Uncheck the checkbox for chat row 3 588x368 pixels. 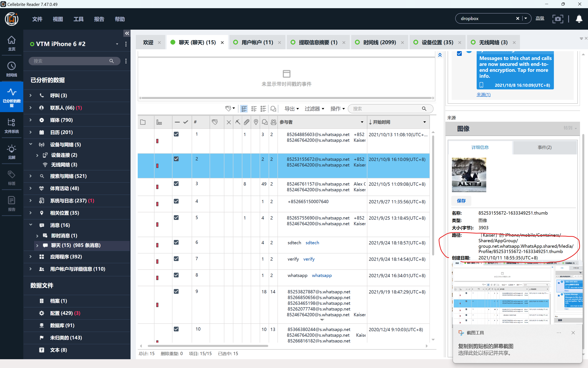pos(176,184)
